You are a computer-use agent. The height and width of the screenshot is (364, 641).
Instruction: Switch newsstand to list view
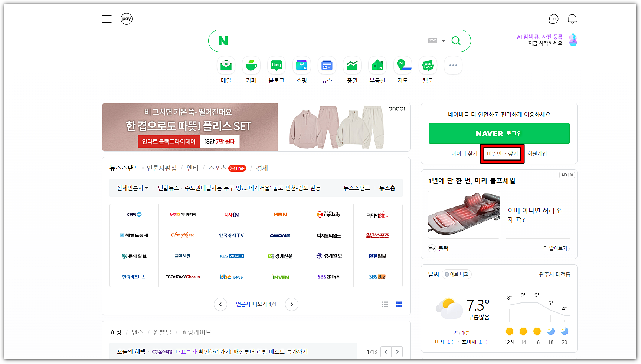pyautogui.click(x=385, y=304)
